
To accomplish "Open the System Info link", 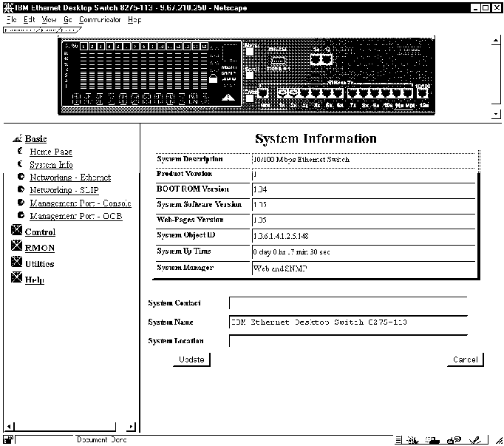I will pos(51,165).
